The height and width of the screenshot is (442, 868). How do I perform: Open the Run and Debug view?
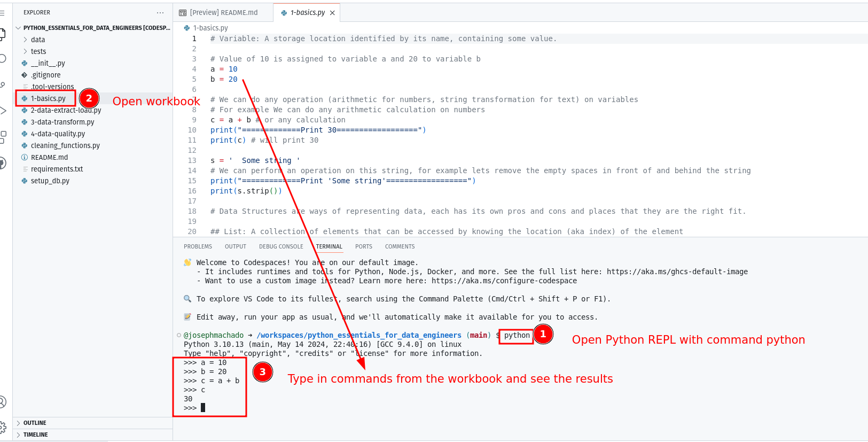tap(2, 111)
